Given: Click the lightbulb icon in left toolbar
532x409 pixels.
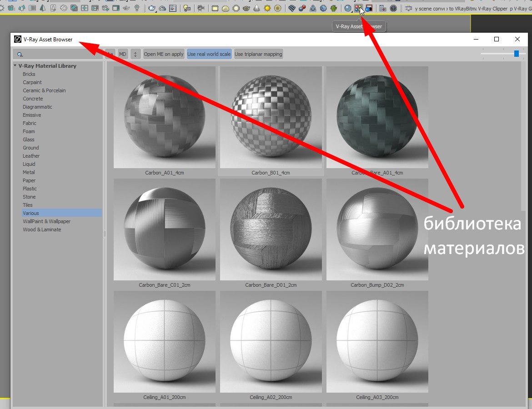Looking at the screenshot, I should [137, 8].
